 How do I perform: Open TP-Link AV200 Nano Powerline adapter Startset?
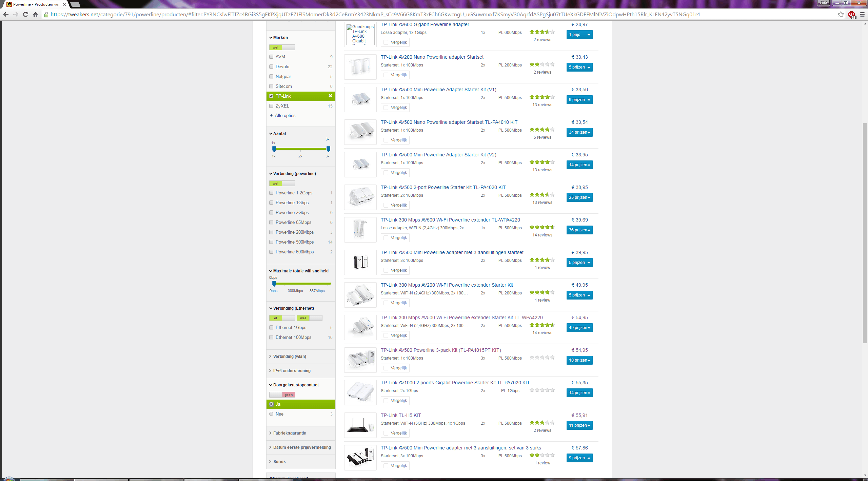pyautogui.click(x=432, y=57)
